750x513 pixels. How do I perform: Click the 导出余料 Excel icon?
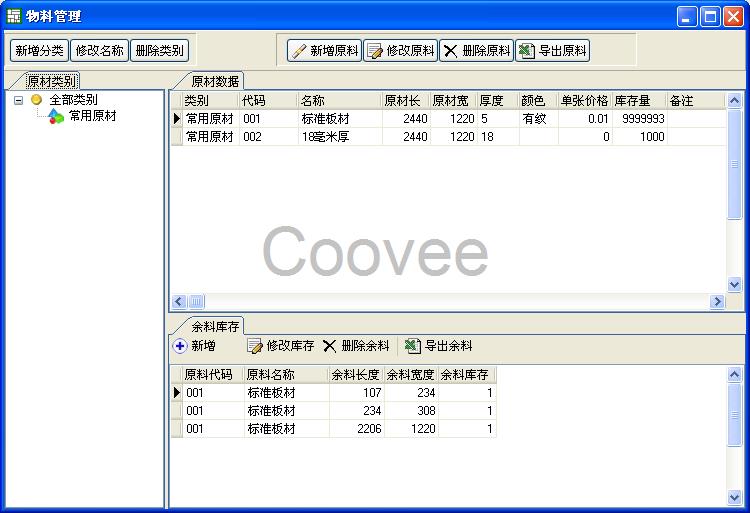pos(412,346)
